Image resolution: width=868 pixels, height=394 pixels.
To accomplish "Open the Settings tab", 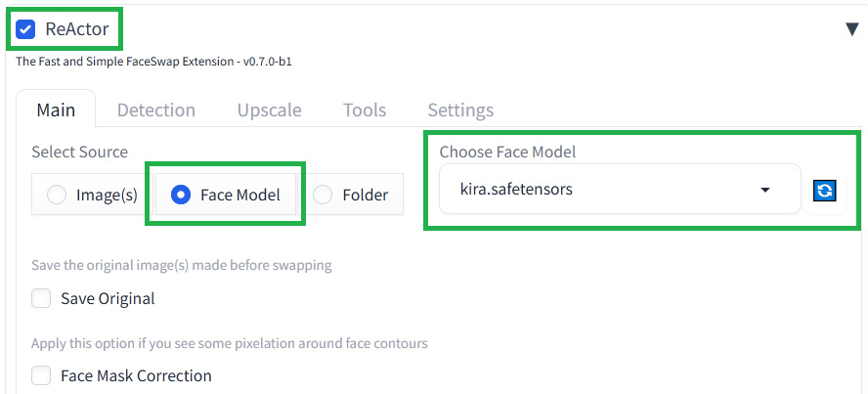I will pos(460,109).
